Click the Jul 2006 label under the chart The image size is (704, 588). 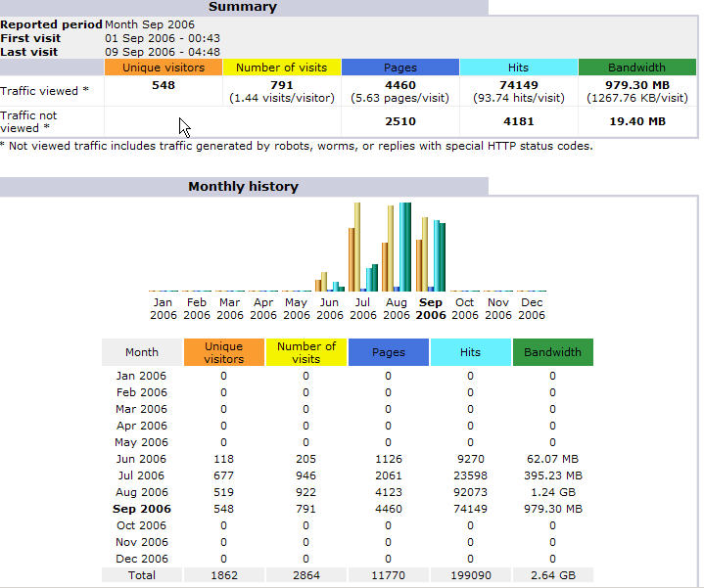tap(363, 309)
